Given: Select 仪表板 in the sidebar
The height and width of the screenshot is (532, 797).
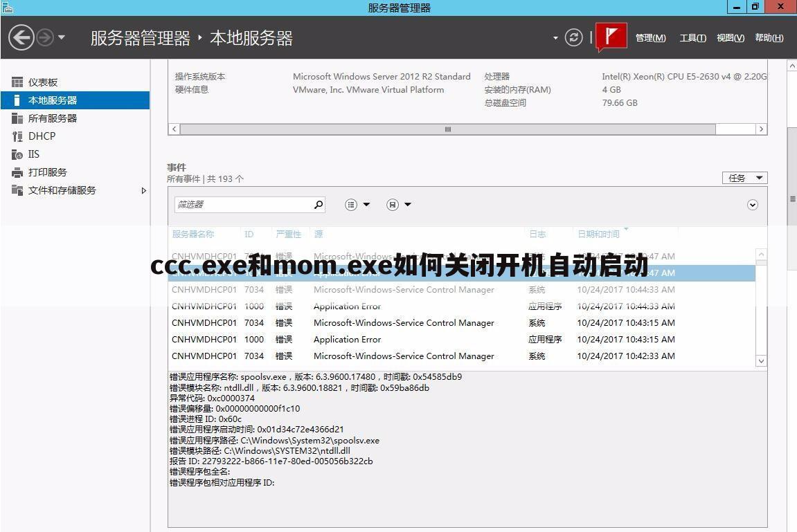Looking at the screenshot, I should point(75,82).
